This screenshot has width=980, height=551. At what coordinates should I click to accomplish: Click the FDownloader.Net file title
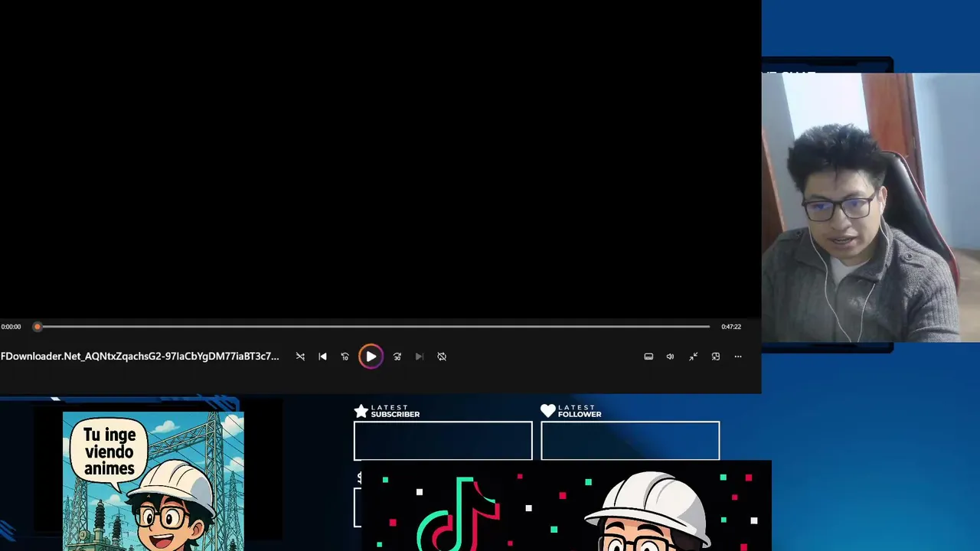[x=140, y=357]
